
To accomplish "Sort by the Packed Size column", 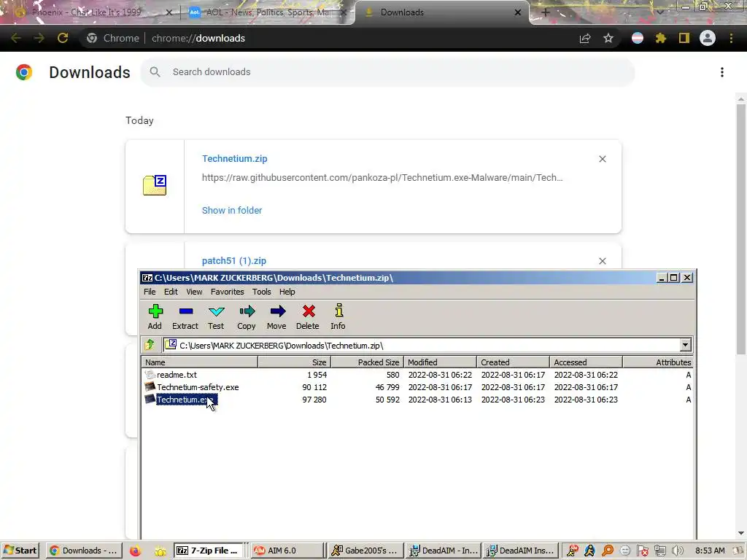I will point(368,362).
